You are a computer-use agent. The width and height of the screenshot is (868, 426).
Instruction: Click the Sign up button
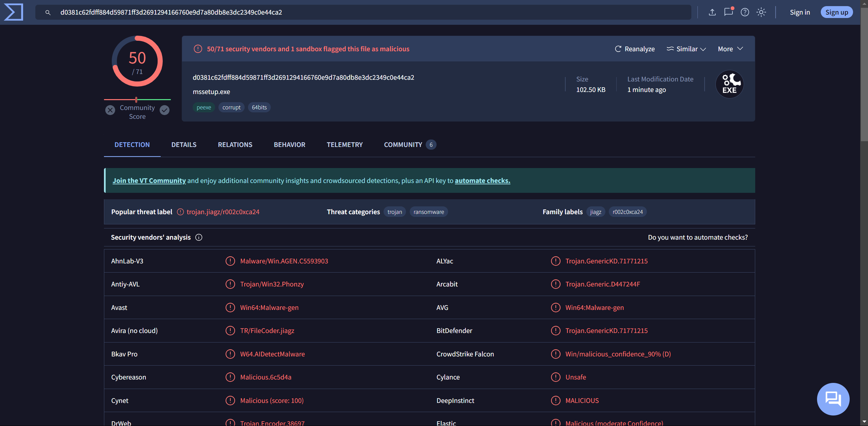pos(836,12)
